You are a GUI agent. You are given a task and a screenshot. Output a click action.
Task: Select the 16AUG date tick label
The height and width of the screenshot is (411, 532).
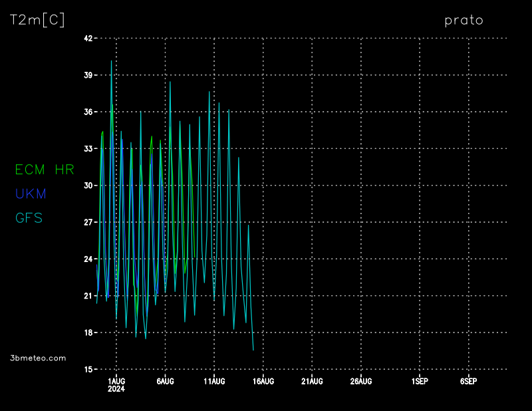[263, 381]
